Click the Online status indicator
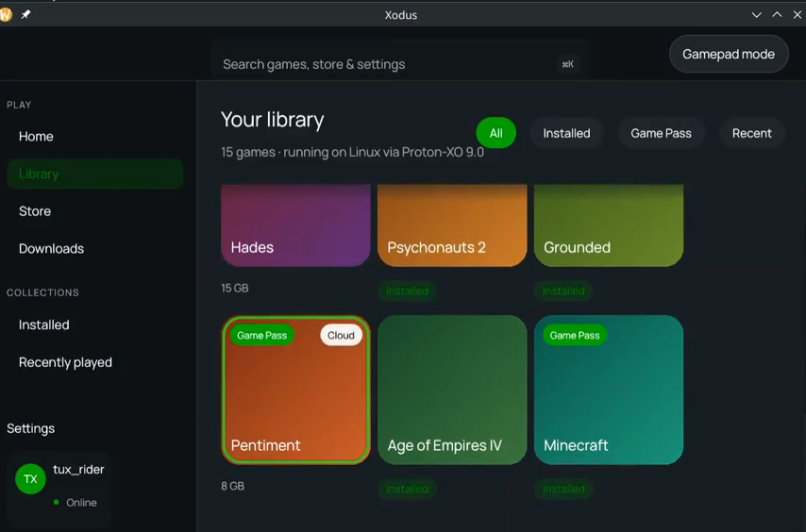Screen dimensions: 806x532 76,503
